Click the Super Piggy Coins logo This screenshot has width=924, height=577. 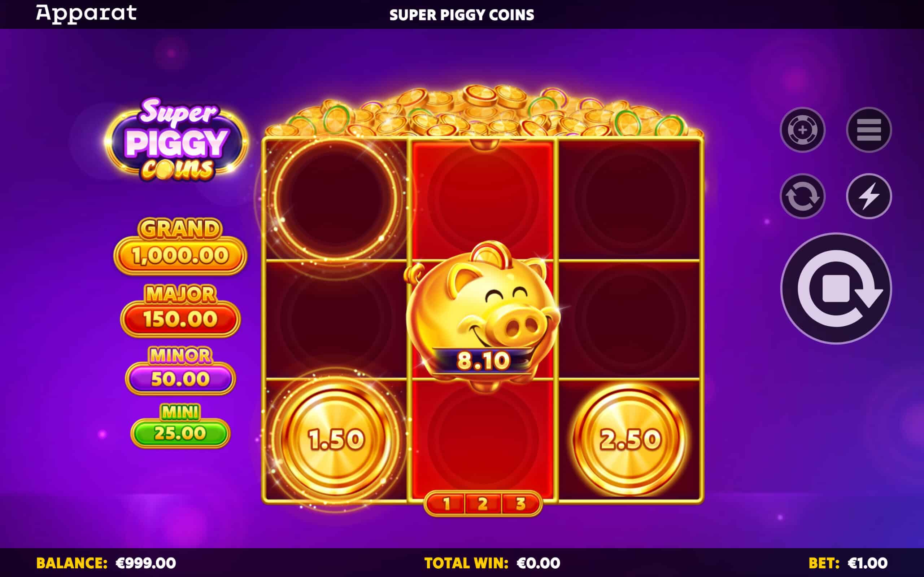coord(176,140)
